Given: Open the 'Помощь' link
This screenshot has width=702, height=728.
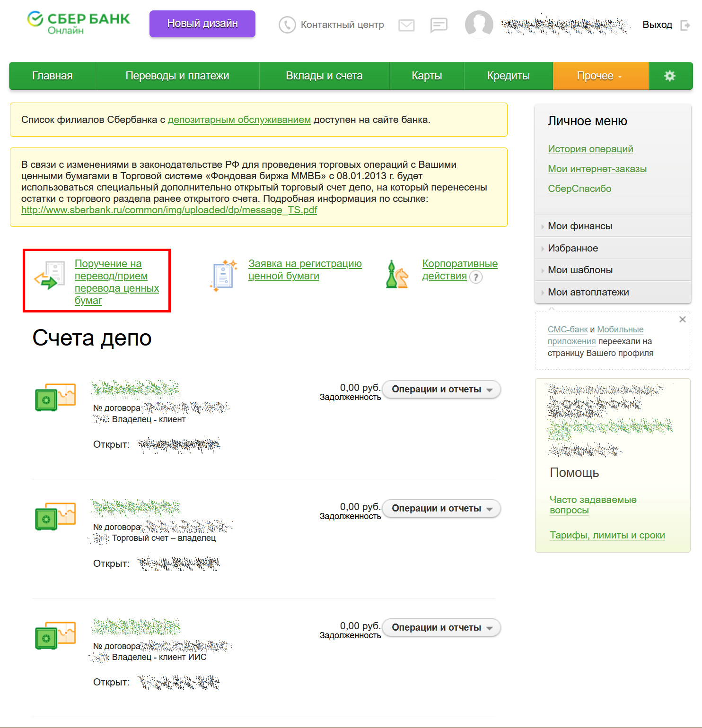Looking at the screenshot, I should [x=574, y=473].
